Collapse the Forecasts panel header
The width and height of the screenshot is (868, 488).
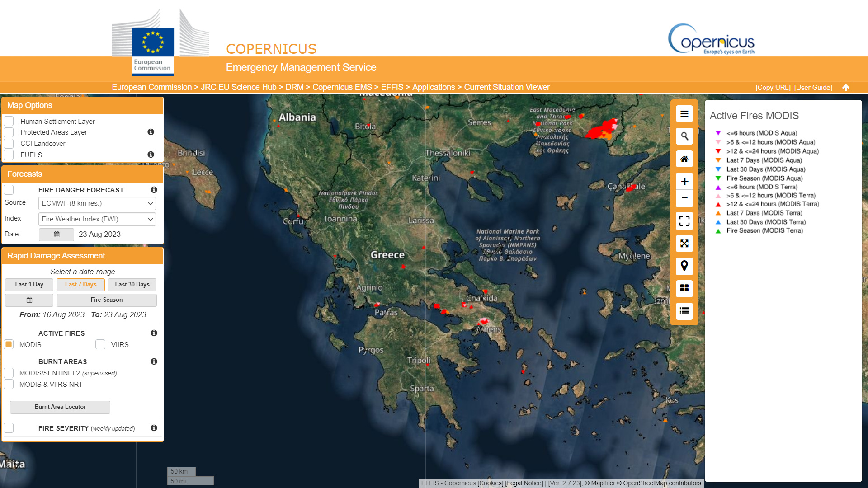83,174
